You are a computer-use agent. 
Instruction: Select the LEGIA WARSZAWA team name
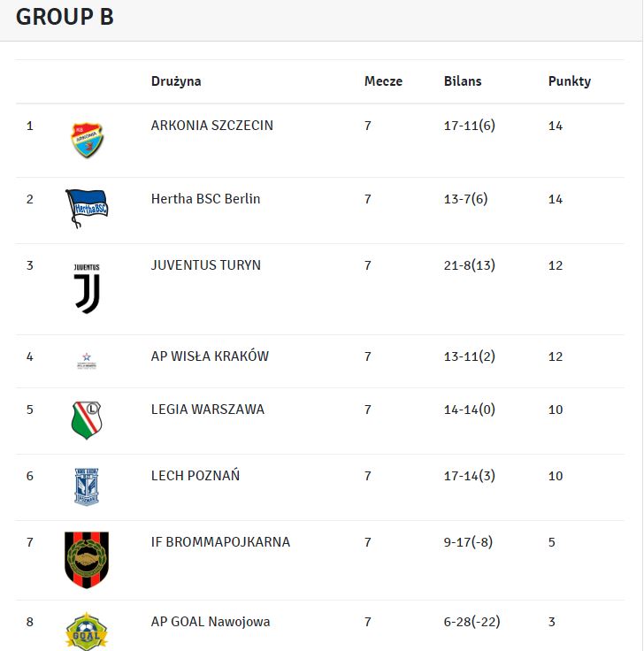(x=208, y=410)
